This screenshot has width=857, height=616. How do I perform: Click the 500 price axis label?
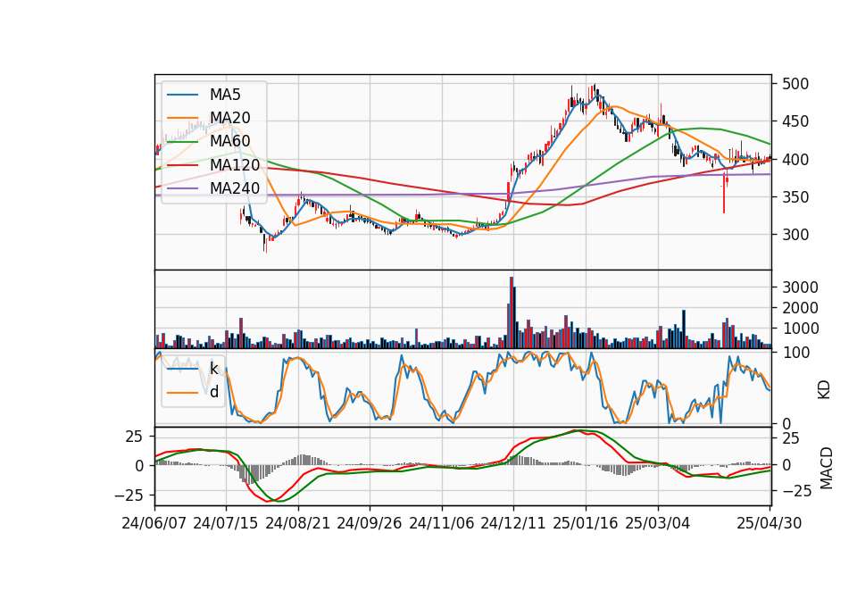795,84
